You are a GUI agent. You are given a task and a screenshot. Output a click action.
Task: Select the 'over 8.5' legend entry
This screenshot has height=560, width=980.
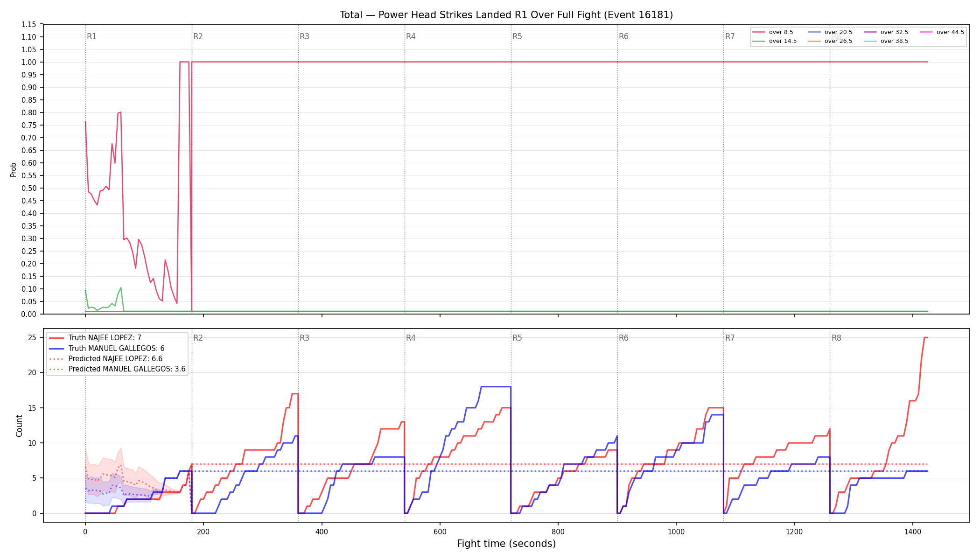click(x=773, y=32)
